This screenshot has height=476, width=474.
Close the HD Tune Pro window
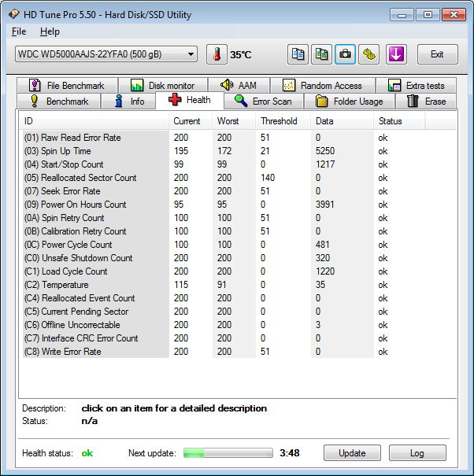click(454, 15)
